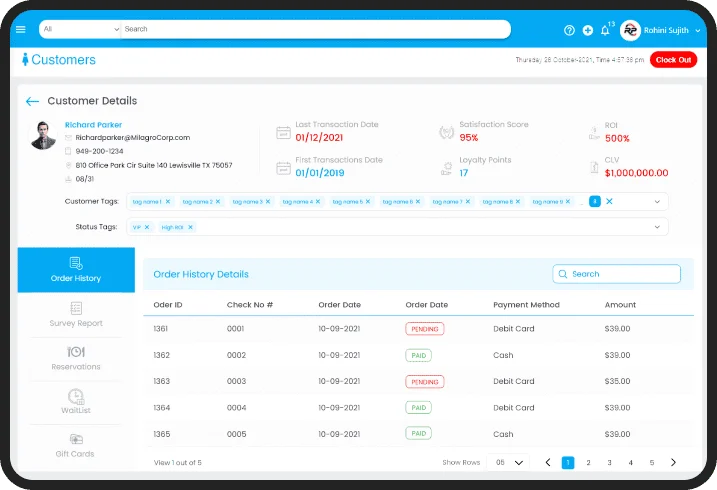Click the phone number 949-200-1234
This screenshot has height=490, width=717.
click(x=99, y=151)
